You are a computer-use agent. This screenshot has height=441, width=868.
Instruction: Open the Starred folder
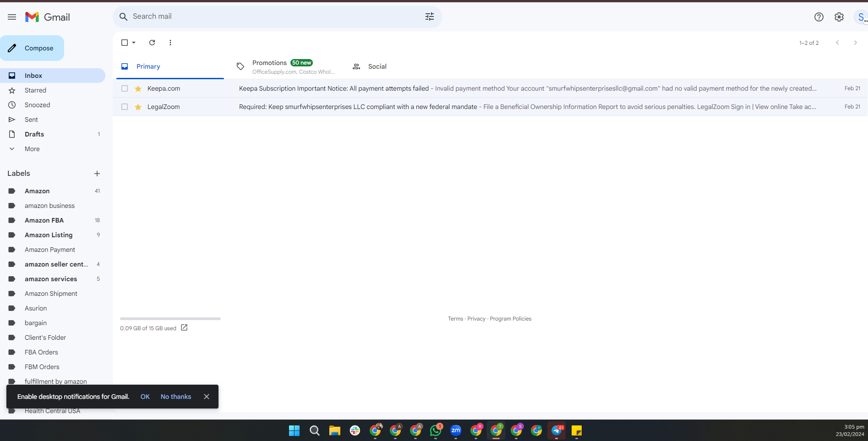53,90
